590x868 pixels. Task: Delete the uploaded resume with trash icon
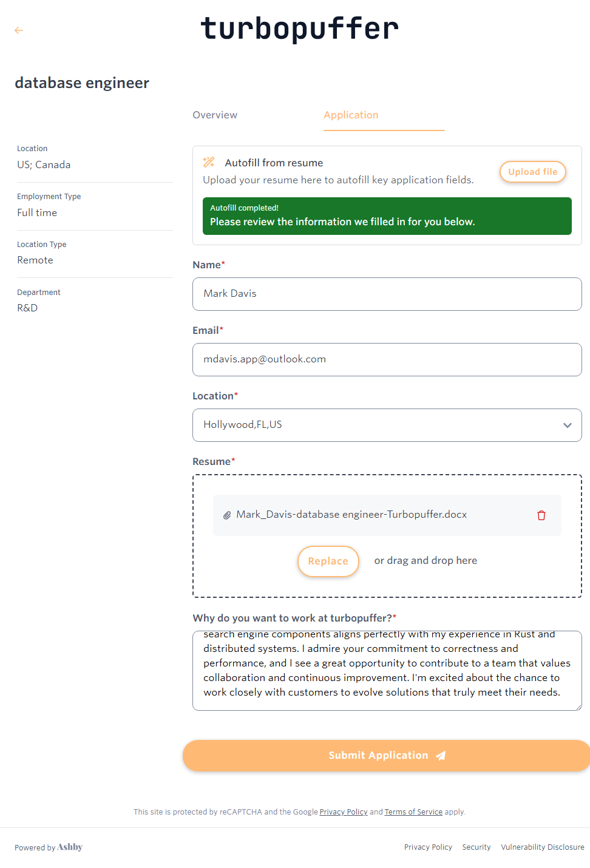[541, 515]
